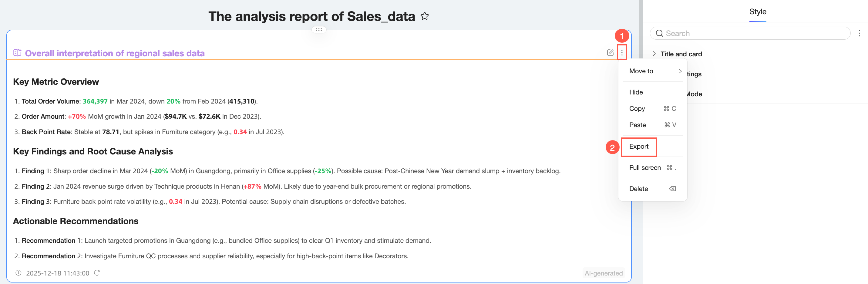
Task: Switch to the Style tab
Action: point(758,12)
